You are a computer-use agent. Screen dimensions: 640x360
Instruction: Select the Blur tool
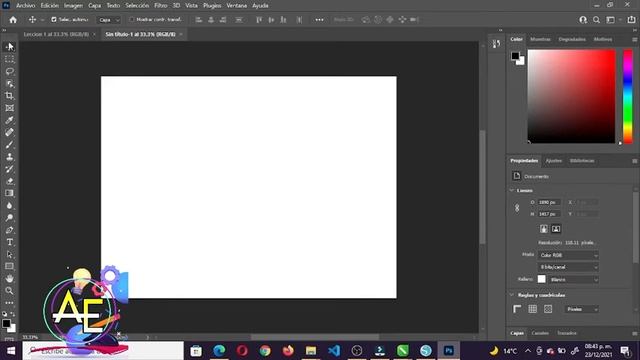click(x=9, y=205)
